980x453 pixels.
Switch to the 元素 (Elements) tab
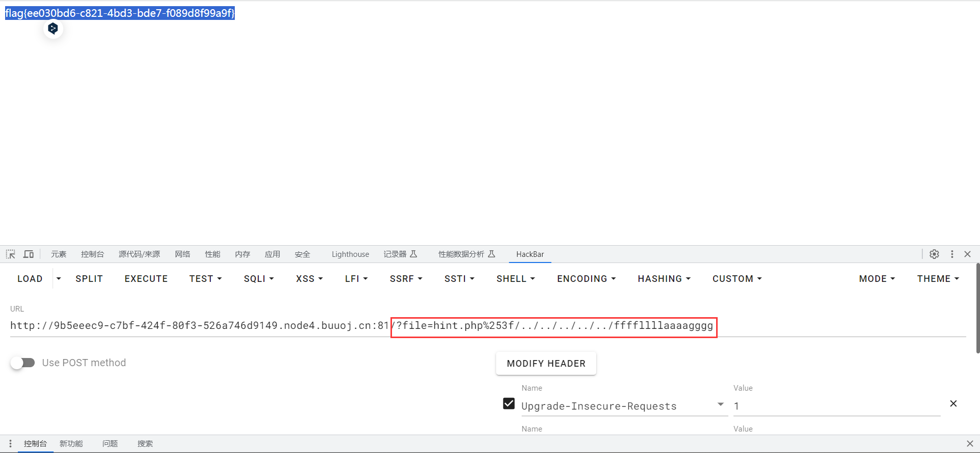pyautogui.click(x=59, y=254)
